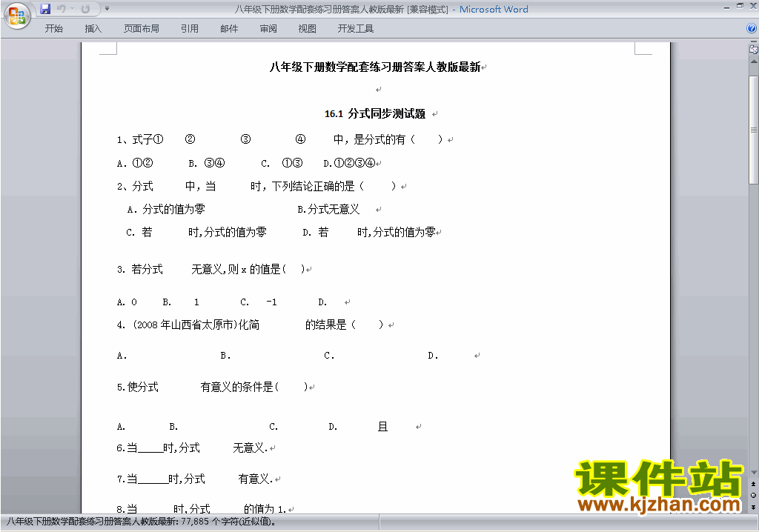Viewport: 759px width, 532px height.
Task: Open the 开发工具 ribbon tab
Action: [x=355, y=29]
